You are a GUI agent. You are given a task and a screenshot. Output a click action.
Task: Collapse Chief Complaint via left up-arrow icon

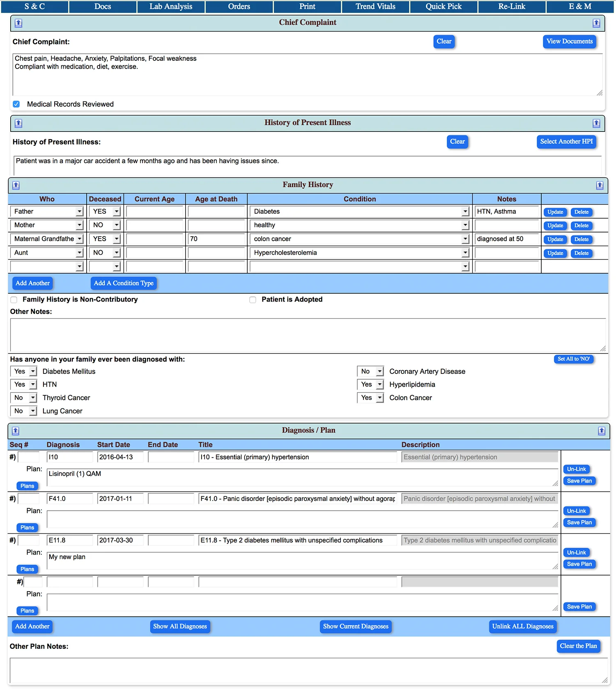[18, 23]
